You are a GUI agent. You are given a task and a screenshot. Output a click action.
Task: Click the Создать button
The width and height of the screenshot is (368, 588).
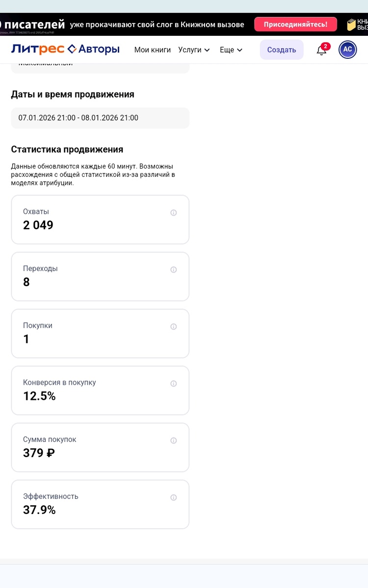click(282, 49)
